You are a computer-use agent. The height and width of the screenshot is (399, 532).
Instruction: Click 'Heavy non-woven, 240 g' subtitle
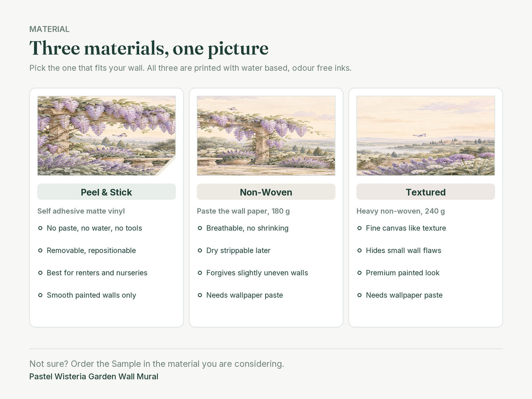click(x=401, y=211)
